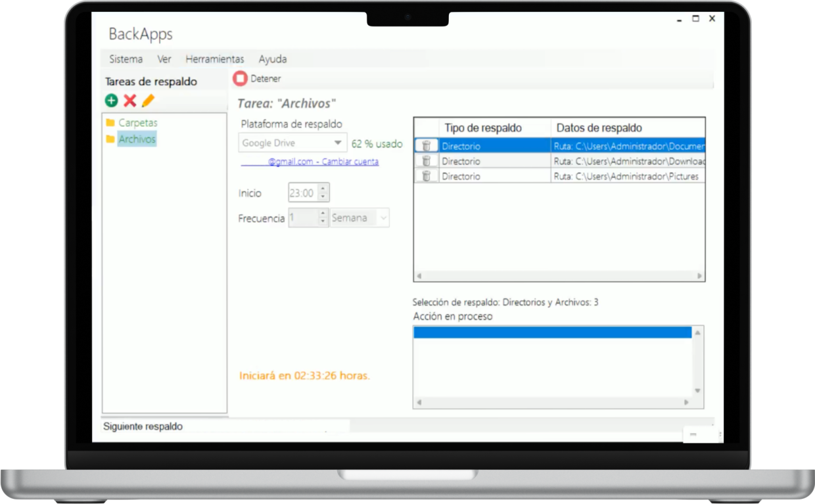
Task: Click the orange pencil edit task icon
Action: pyautogui.click(x=148, y=101)
